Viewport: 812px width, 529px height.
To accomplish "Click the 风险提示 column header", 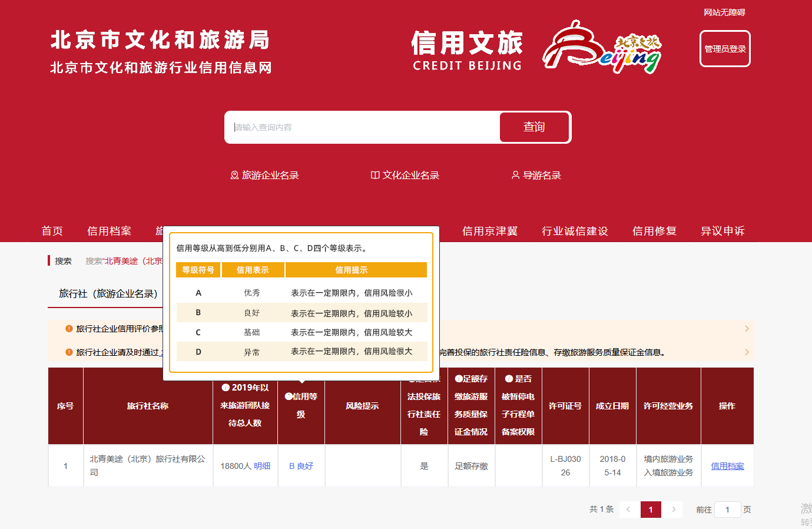I will coord(363,406).
